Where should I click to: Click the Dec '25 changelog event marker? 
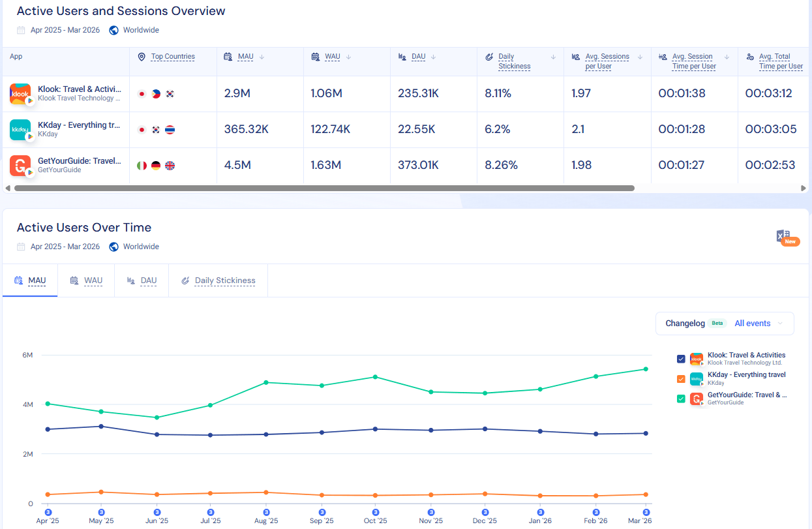pos(485,512)
